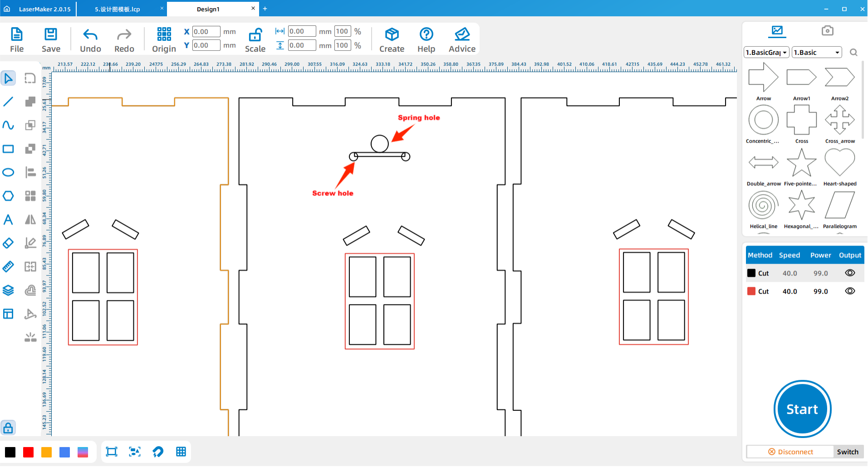Screen dimensions: 868x467
Task: Save the current design
Action: coord(51,40)
